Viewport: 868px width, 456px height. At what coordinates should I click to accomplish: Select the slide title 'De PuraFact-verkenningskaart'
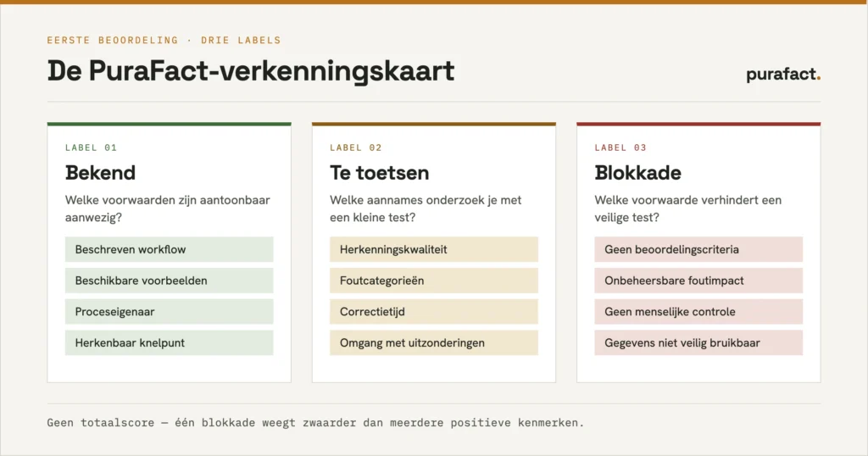(x=251, y=71)
